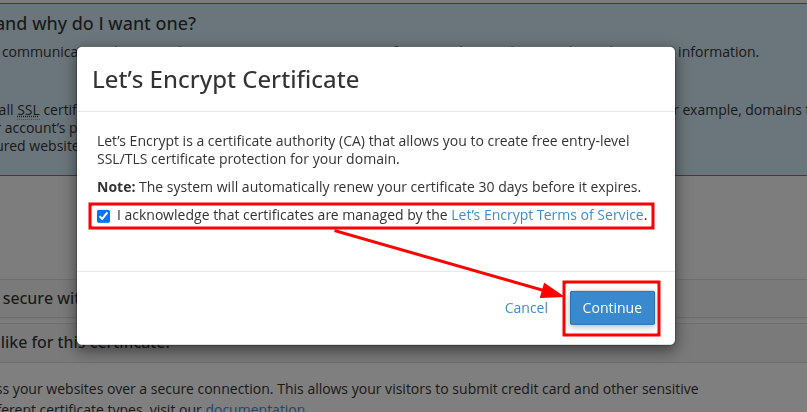Click the bold "Note:" label
The image size is (807, 412).
point(116,187)
